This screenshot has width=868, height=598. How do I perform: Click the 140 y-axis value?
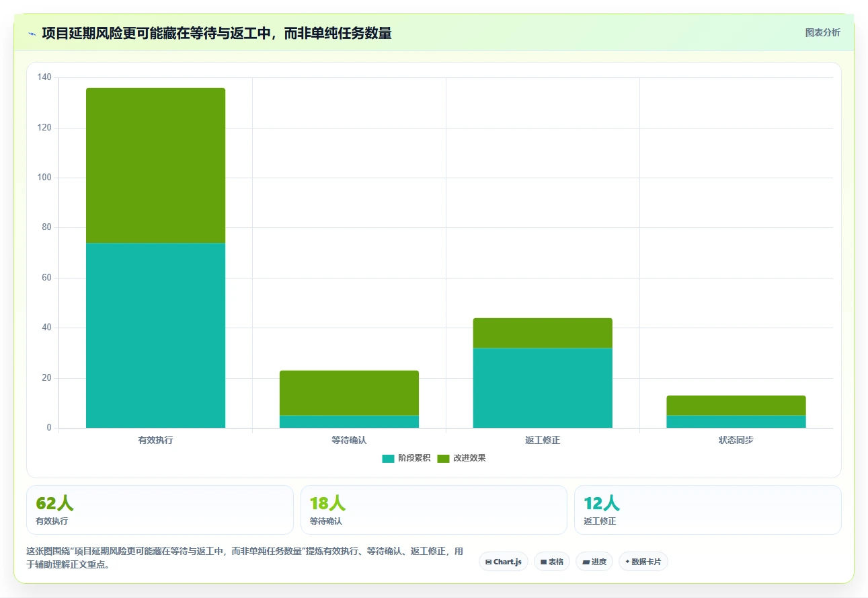pyautogui.click(x=44, y=78)
